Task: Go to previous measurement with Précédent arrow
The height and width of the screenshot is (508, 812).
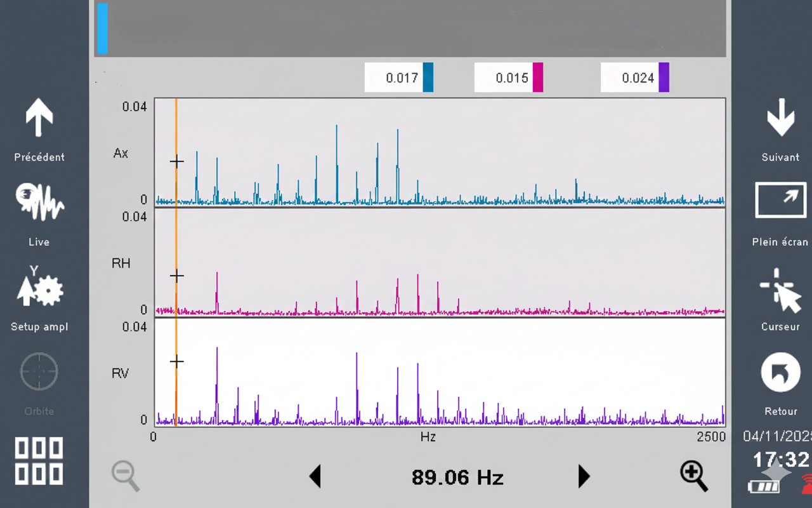Action: (39, 118)
